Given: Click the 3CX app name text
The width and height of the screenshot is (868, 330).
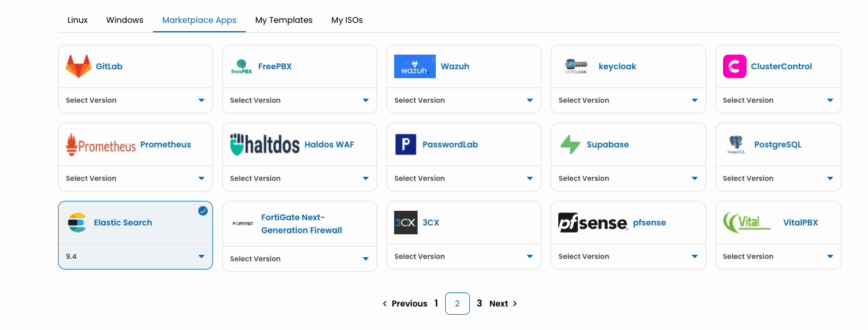Looking at the screenshot, I should click(431, 223).
